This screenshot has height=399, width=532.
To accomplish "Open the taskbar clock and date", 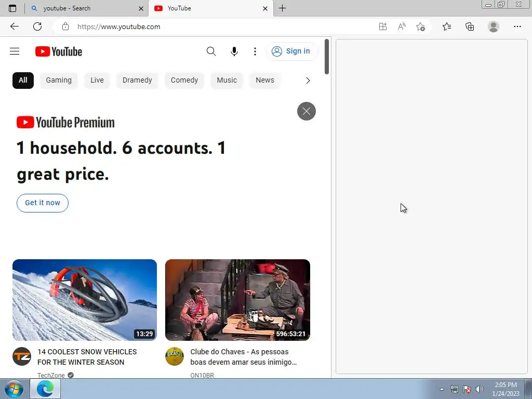I will 506,389.
